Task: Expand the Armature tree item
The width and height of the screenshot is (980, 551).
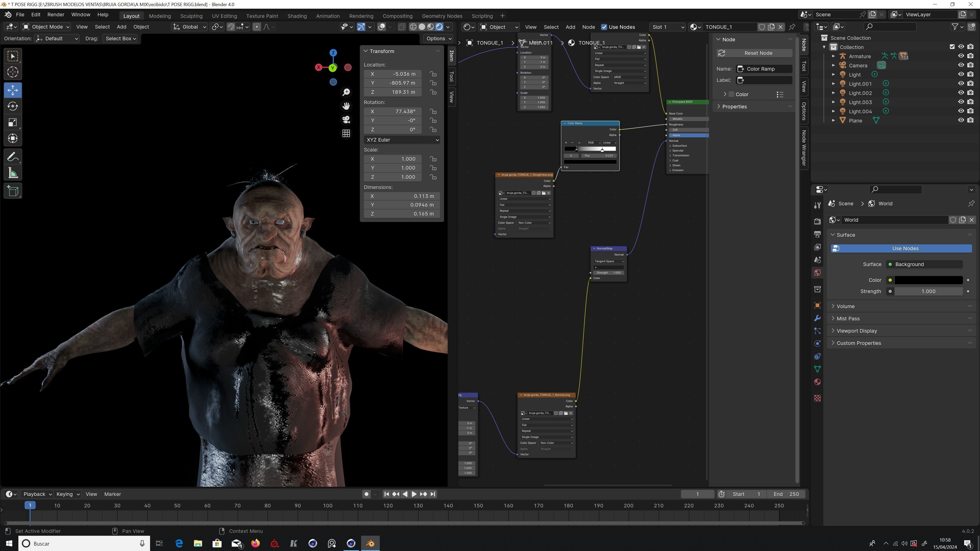Action: point(833,56)
